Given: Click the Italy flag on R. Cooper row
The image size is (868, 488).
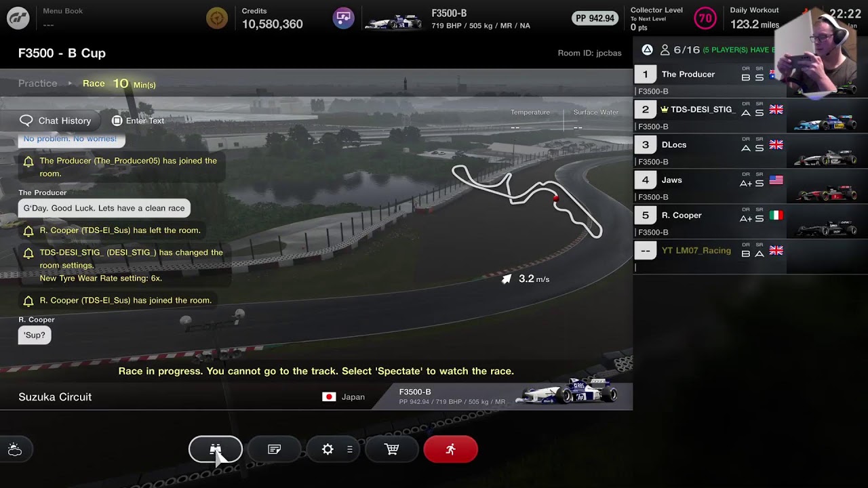Looking at the screenshot, I should tap(776, 216).
